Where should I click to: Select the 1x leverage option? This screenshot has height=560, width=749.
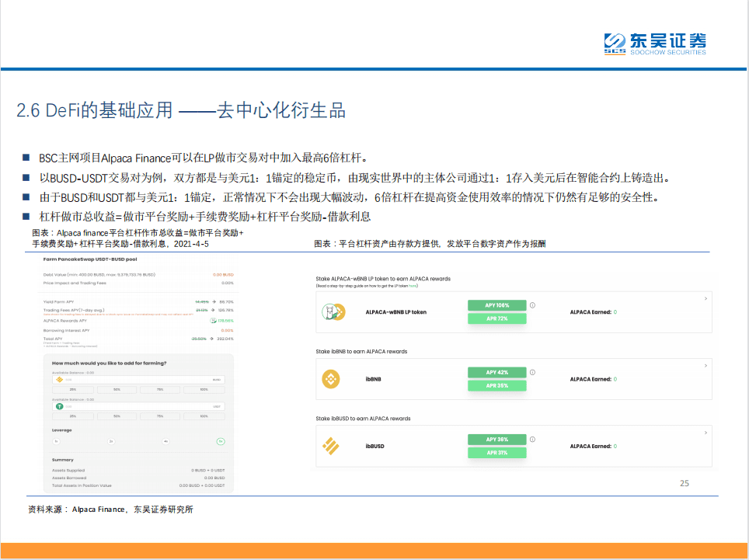click(x=55, y=440)
